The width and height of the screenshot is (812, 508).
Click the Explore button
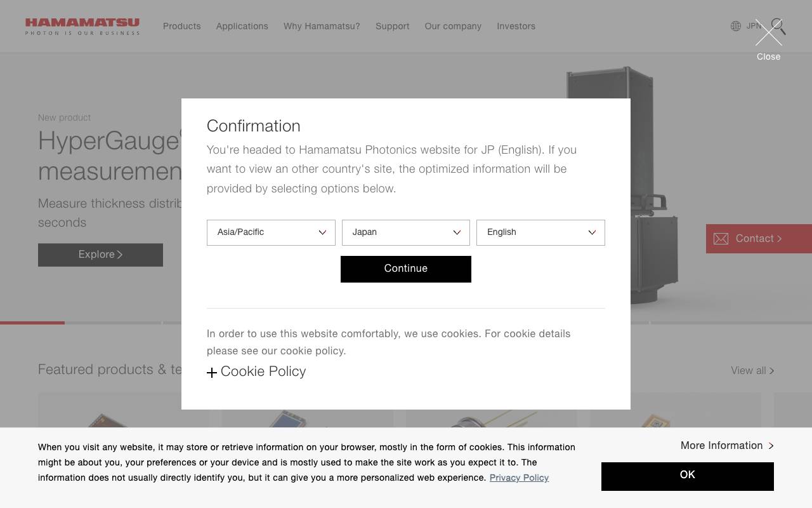click(100, 255)
